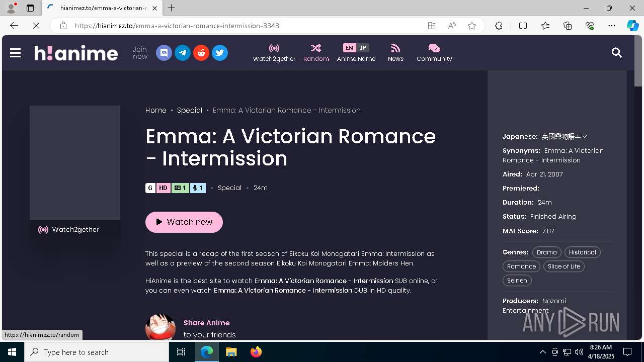Open Edge Settings and more menu
The height and width of the screenshot is (362, 644).
(x=612, y=26)
